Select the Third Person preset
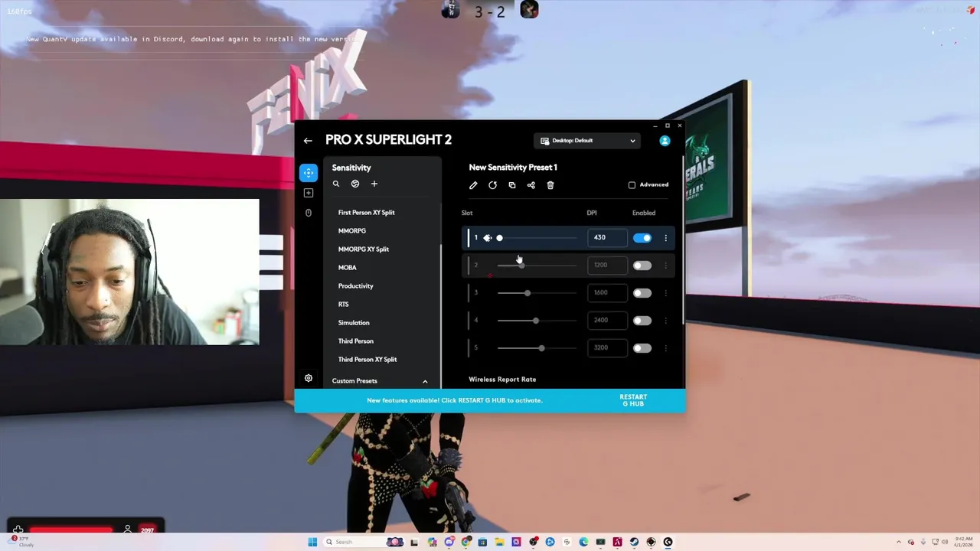Image resolution: width=980 pixels, height=551 pixels. point(356,341)
